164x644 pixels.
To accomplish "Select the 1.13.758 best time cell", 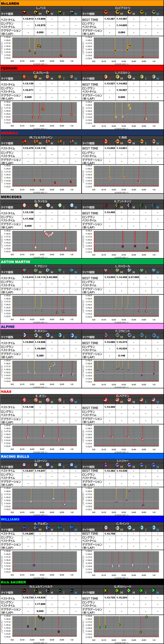I will point(110,534).
